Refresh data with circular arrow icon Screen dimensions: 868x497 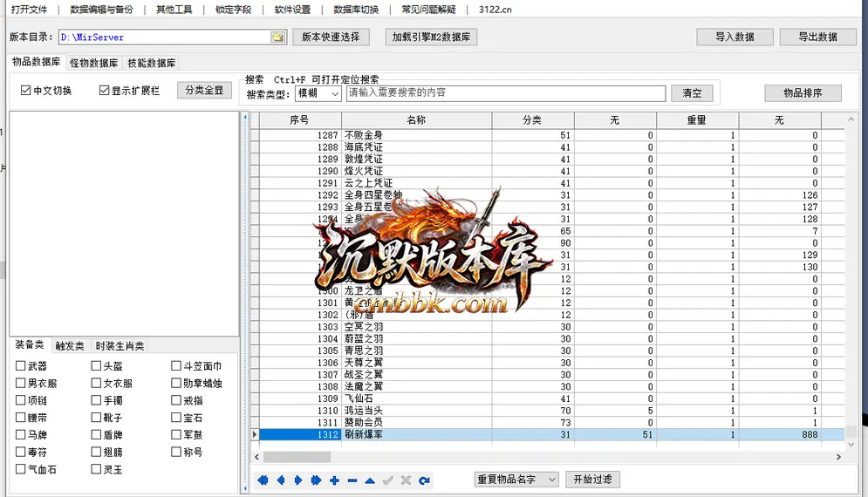coord(424,480)
